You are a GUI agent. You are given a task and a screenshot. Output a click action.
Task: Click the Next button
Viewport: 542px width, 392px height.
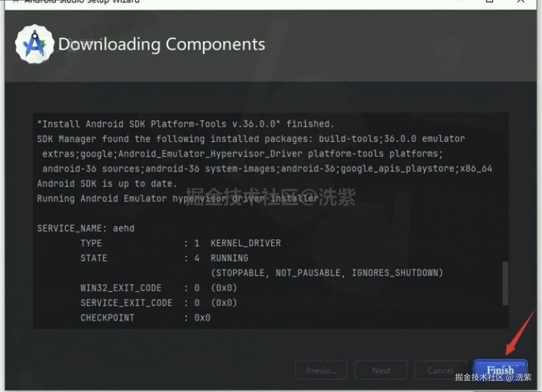pos(381,370)
